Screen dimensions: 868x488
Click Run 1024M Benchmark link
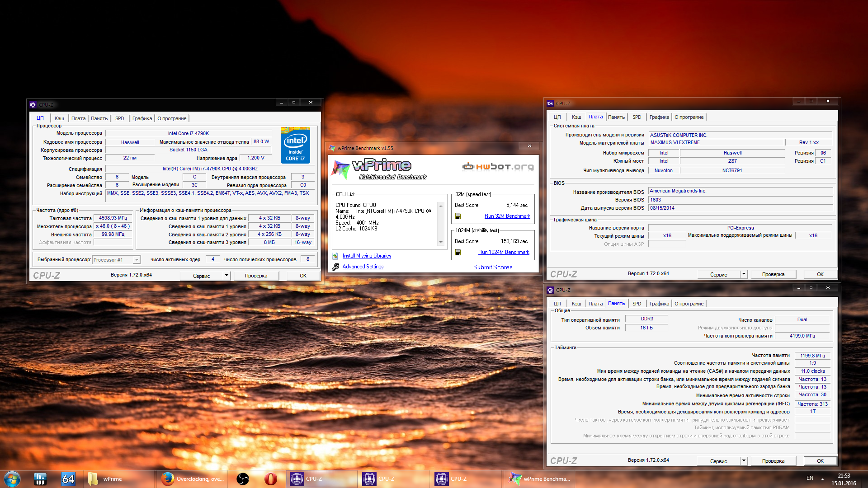coord(504,252)
